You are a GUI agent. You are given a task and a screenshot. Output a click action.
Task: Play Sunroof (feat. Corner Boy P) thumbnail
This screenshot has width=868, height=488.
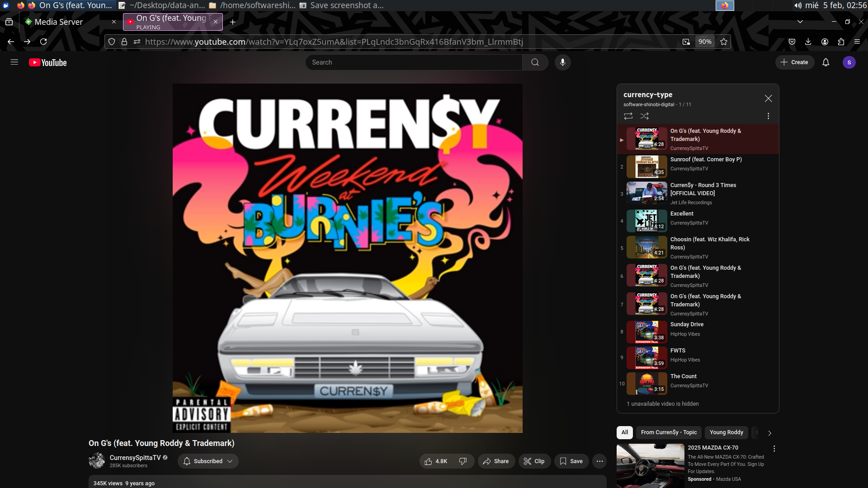646,167
